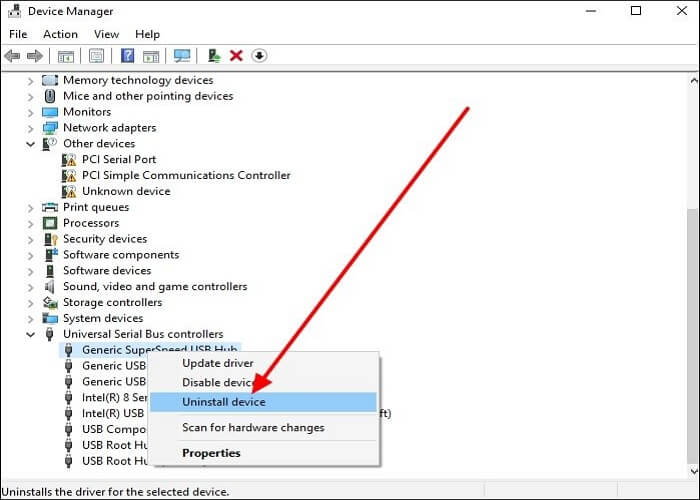Click the Storage controllers icon

tap(50, 303)
